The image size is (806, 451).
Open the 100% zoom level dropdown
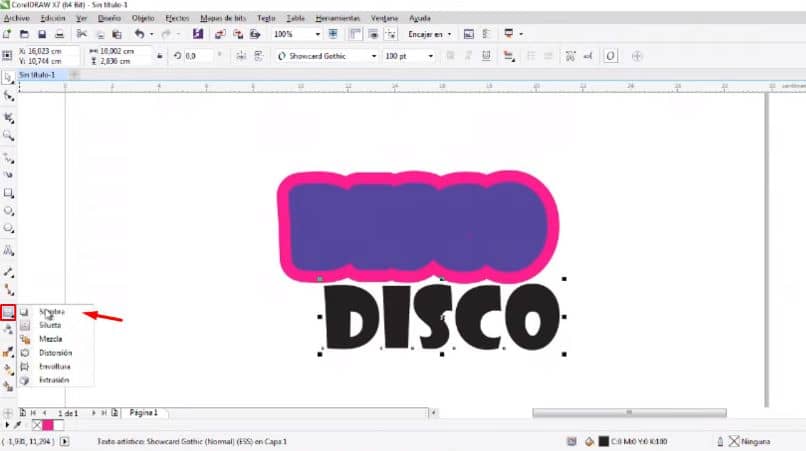[x=317, y=34]
